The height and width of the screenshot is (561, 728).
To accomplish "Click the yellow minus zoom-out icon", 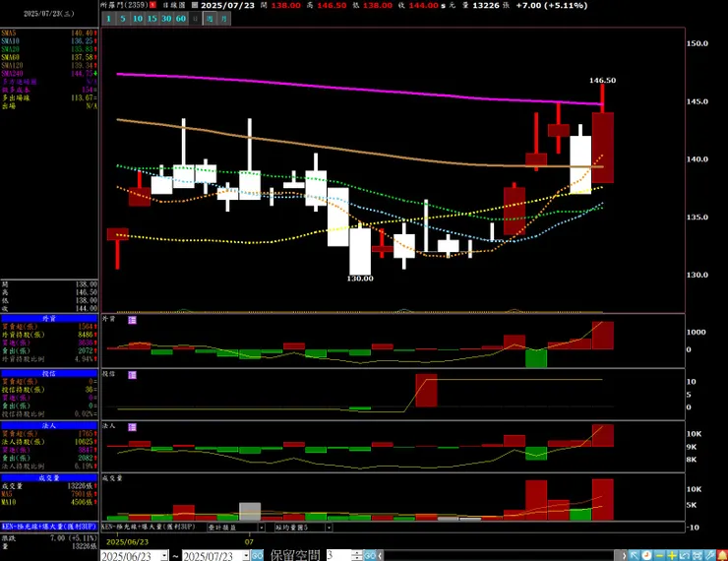I will 659,555.
